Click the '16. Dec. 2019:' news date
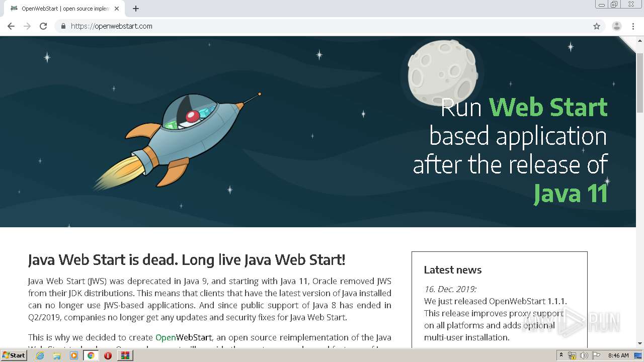Screen dimensions: 644x362 (x=450, y=289)
